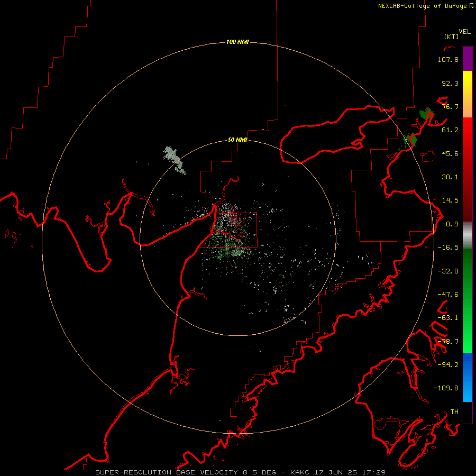
Task: Select the 107.8 legend value
Action: click(448, 59)
